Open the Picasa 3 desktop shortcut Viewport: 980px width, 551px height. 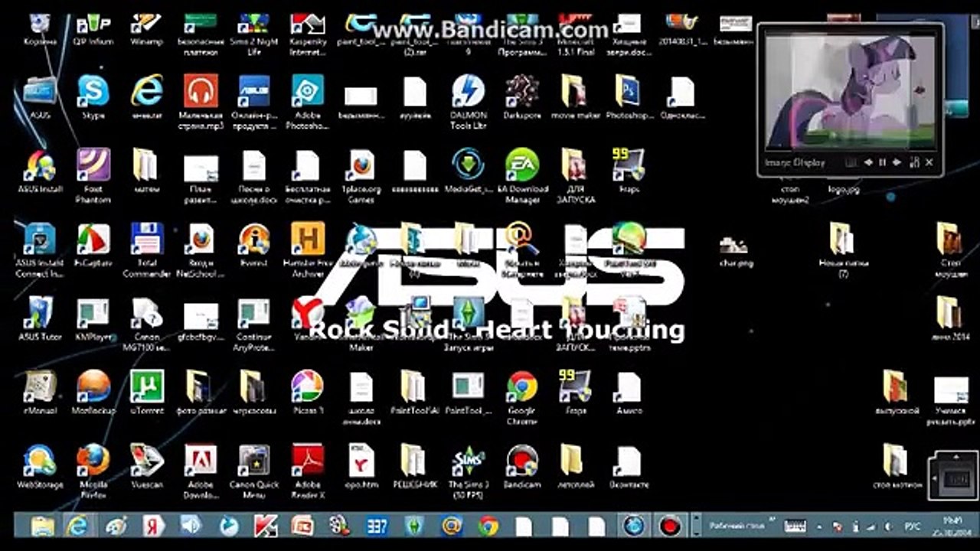click(308, 393)
